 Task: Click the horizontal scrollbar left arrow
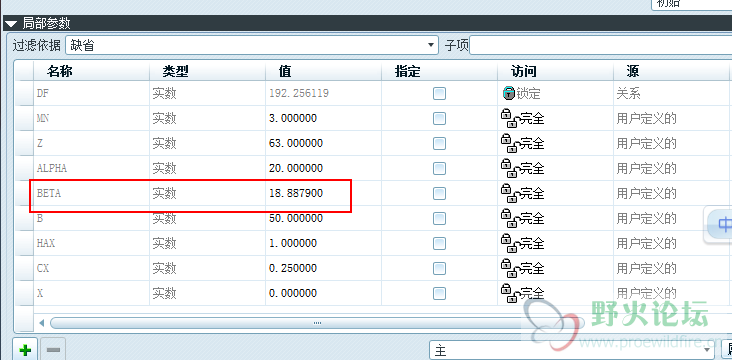(x=42, y=323)
